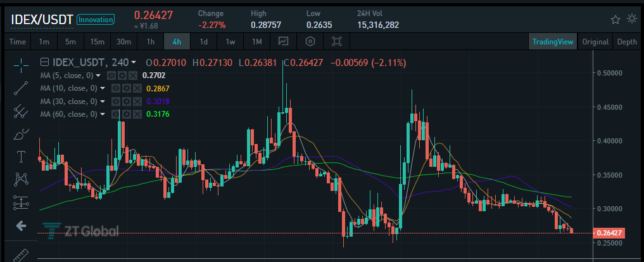Click the 24H Vol value 15,316,282
644x262 pixels.
(x=378, y=25)
